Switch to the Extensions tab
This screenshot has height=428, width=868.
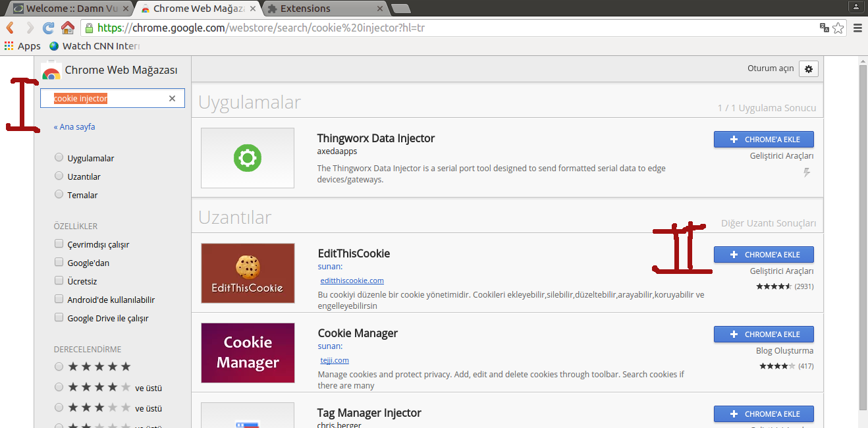pos(324,9)
